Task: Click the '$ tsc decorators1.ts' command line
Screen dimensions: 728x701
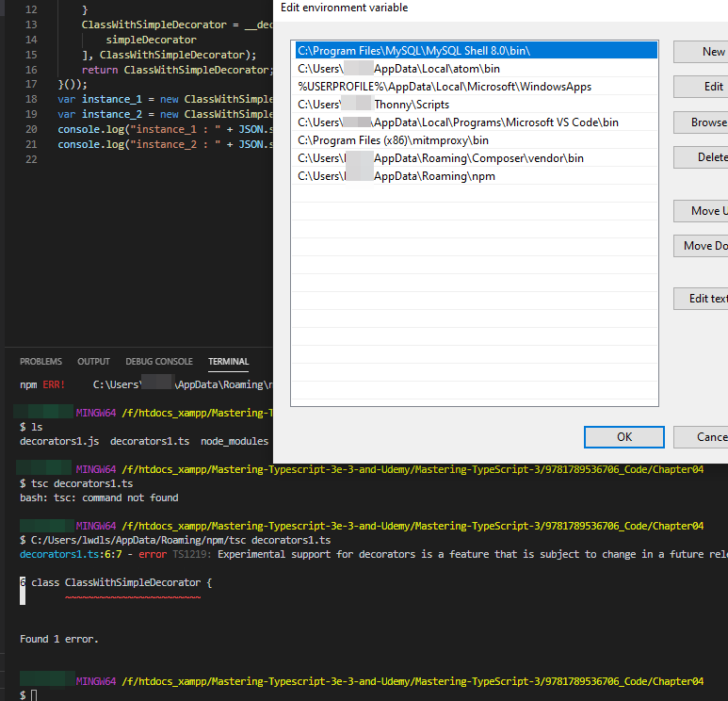Action: click(76, 483)
